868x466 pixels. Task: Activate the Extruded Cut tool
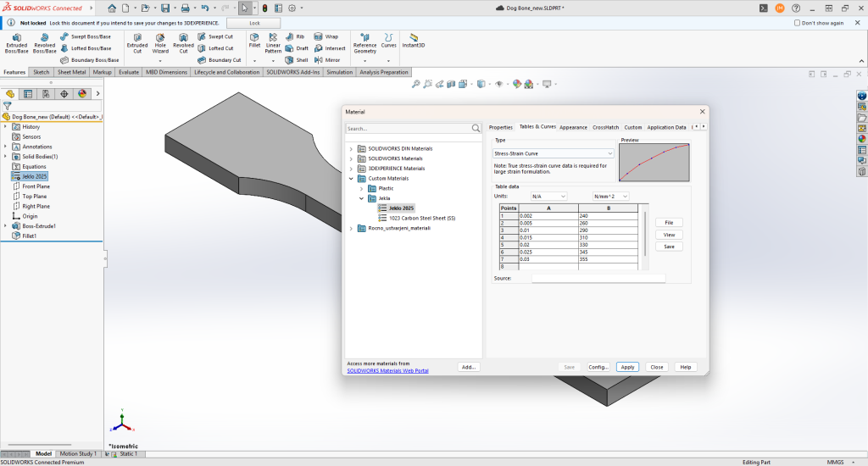pyautogui.click(x=136, y=43)
